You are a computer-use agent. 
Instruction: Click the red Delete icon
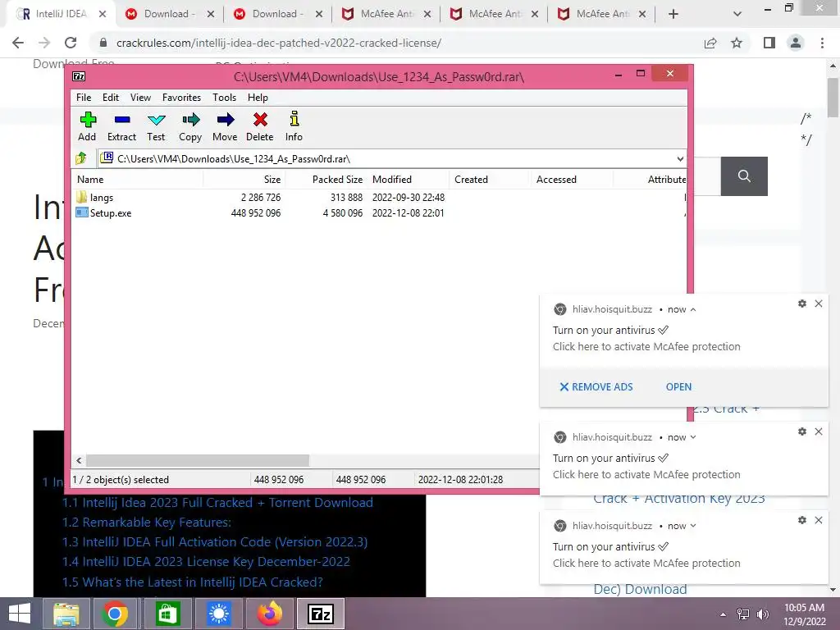pos(260,120)
